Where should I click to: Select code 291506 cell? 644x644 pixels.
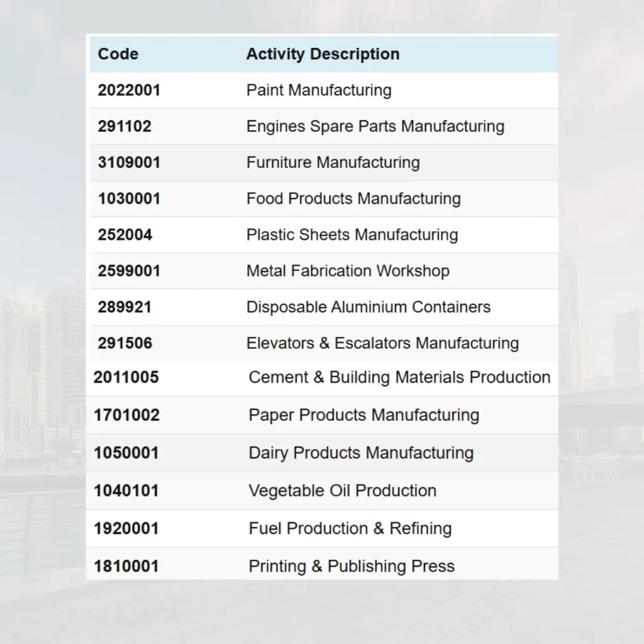pos(125,343)
